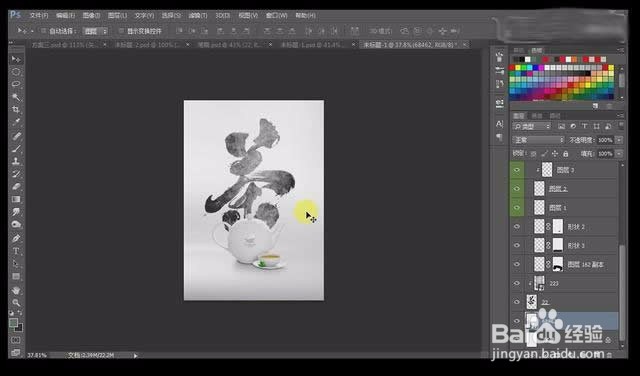Image resolution: width=640 pixels, height=376 pixels.
Task: Open fill 填充 slider arrow
Action: (619, 154)
